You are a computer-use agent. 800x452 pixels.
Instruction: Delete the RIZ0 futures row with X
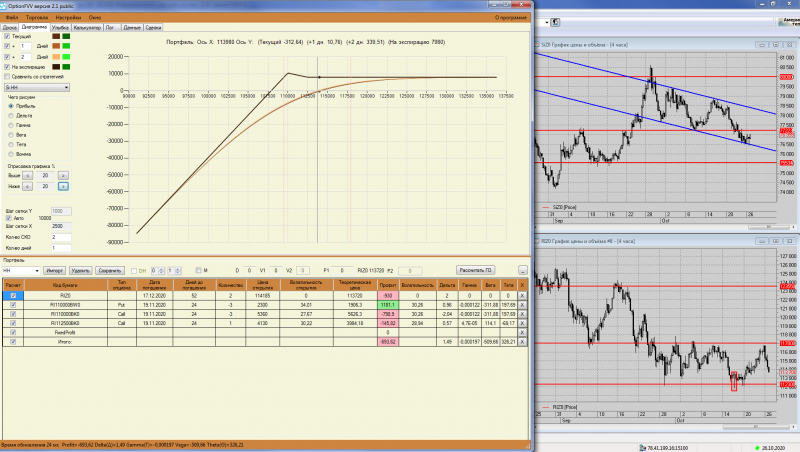tap(522, 295)
